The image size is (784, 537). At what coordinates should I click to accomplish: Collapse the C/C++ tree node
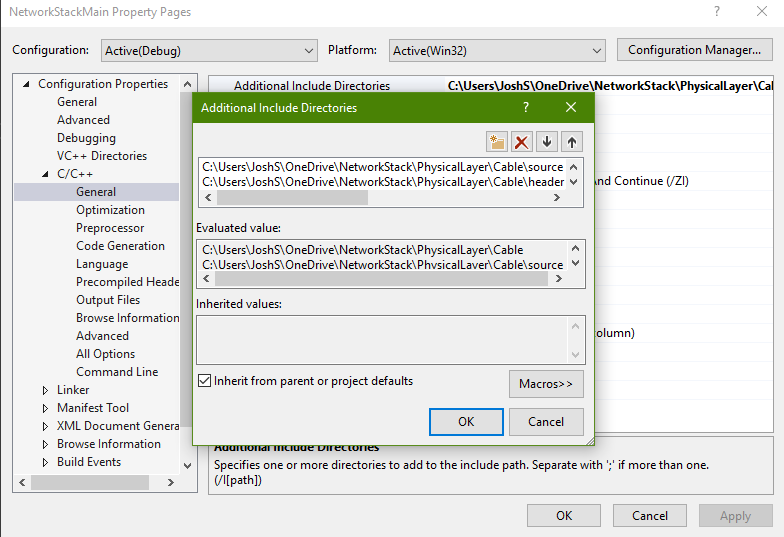point(46,174)
